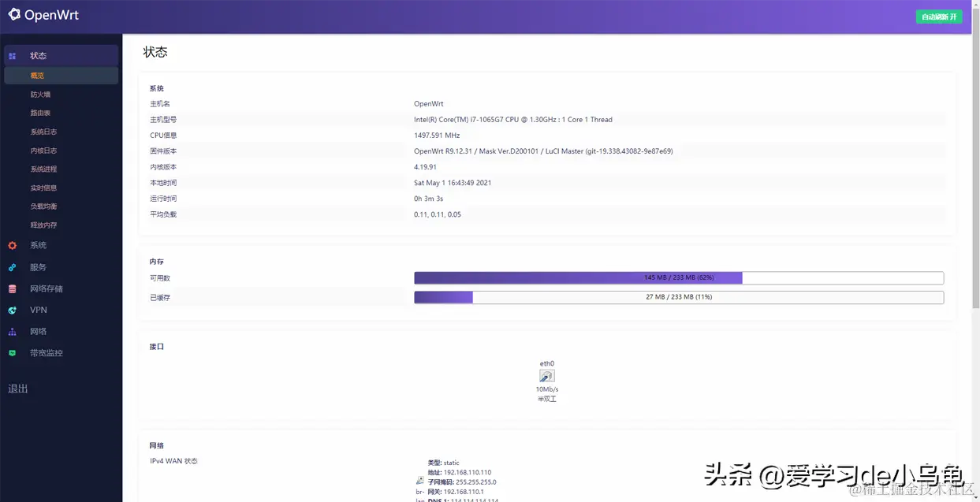Viewport: 980px width, 502px height.
Task: Click the 服务 sidebar icon
Action: click(x=11, y=266)
